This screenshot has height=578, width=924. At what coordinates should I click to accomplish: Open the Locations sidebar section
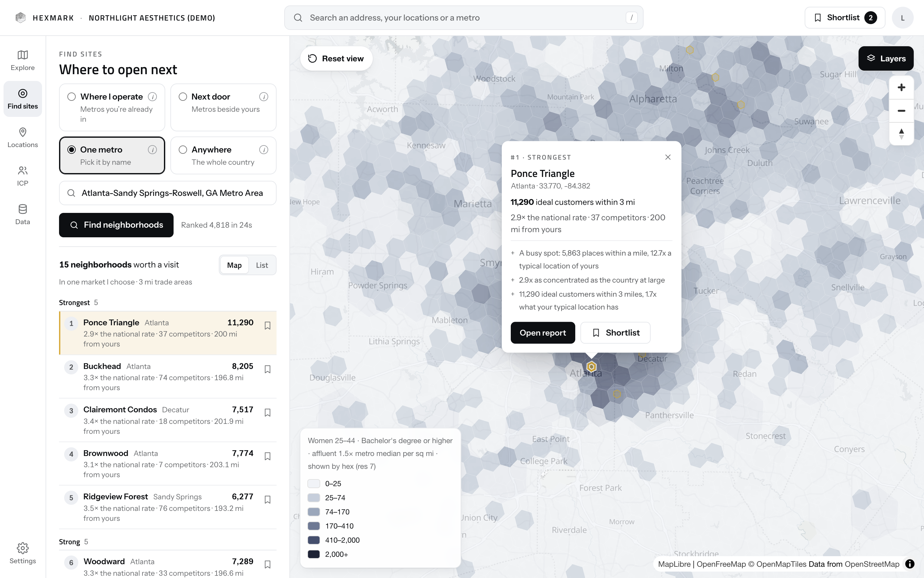coord(22,138)
